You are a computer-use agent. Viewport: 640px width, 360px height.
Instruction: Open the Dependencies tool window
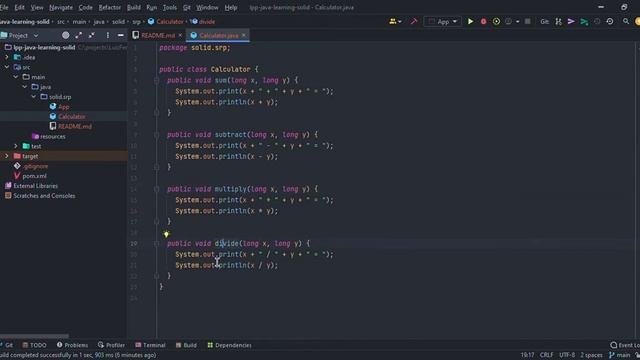pos(229,345)
